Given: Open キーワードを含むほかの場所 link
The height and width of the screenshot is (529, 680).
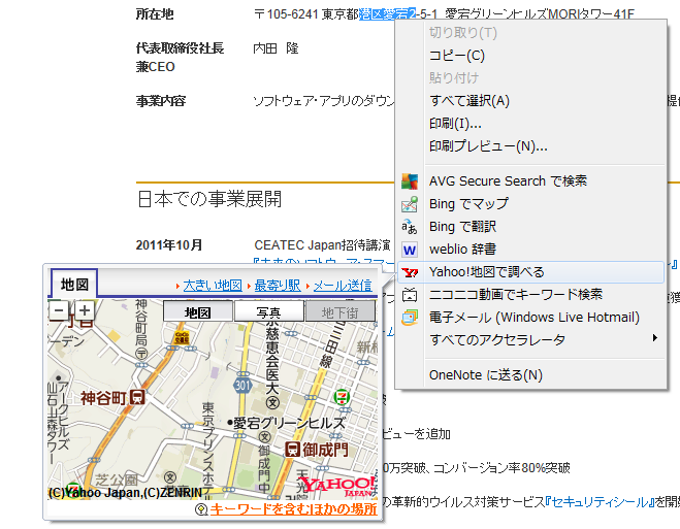Looking at the screenshot, I should 294,509.
